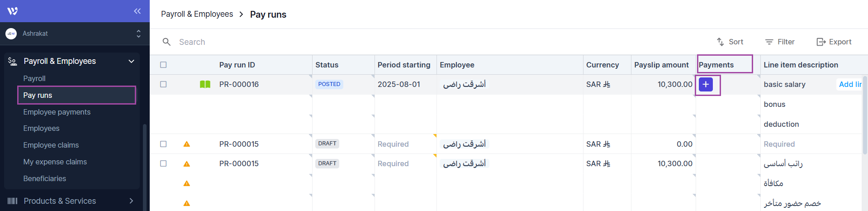
Task: Click the search magnifier icon
Action: 166,42
